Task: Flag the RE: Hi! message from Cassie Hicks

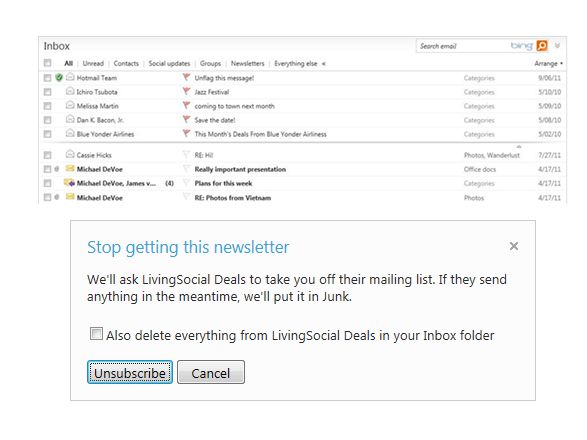Action: coord(186,154)
